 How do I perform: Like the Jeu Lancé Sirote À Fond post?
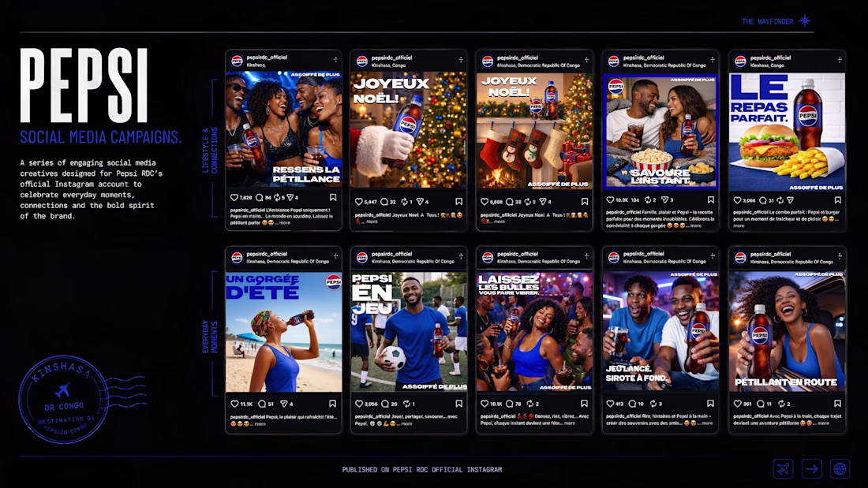tap(610, 404)
